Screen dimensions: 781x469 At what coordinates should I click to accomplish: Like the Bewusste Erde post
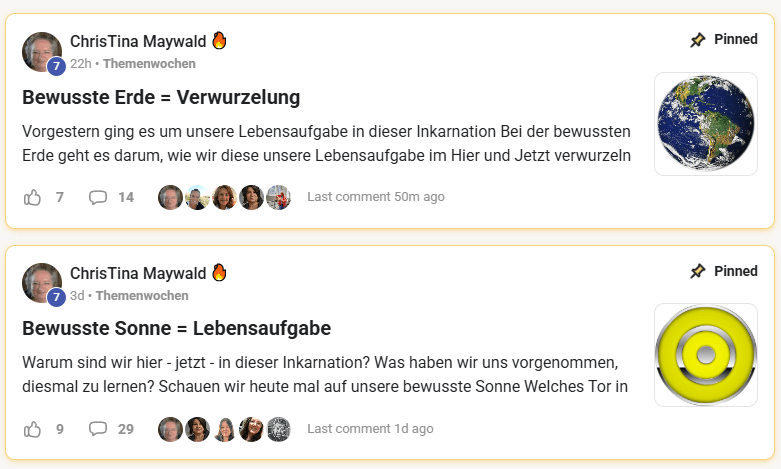(33, 197)
